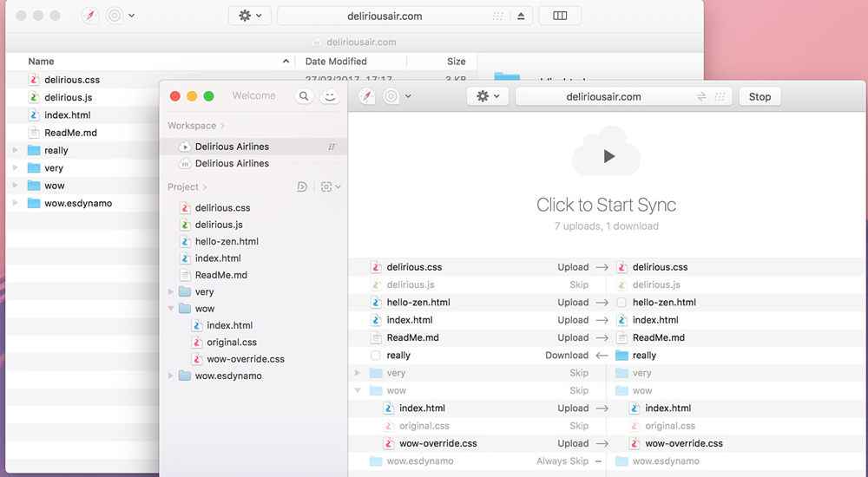Image resolution: width=868 pixels, height=477 pixels.
Task: Expand the Project section chevron
Action: [205, 187]
